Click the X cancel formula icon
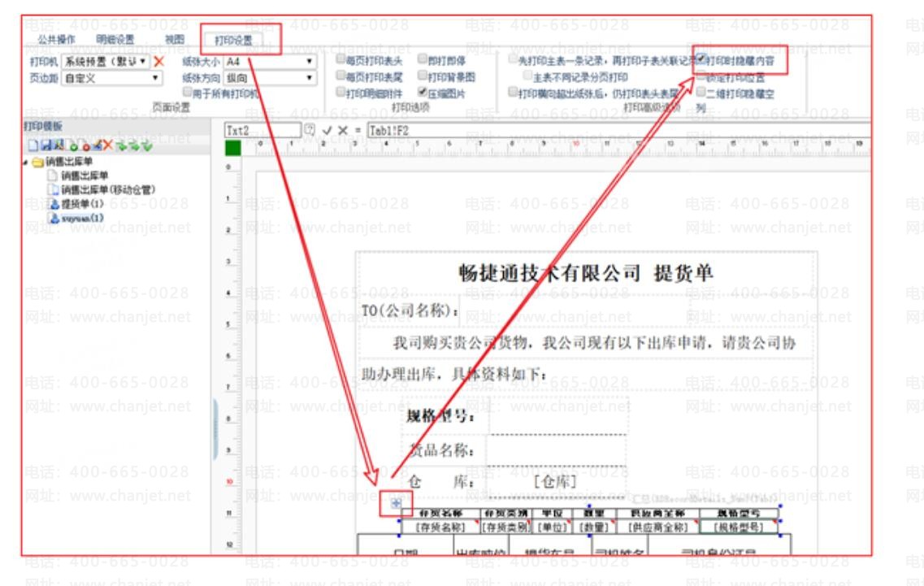This screenshot has width=924, height=586. 342,130
